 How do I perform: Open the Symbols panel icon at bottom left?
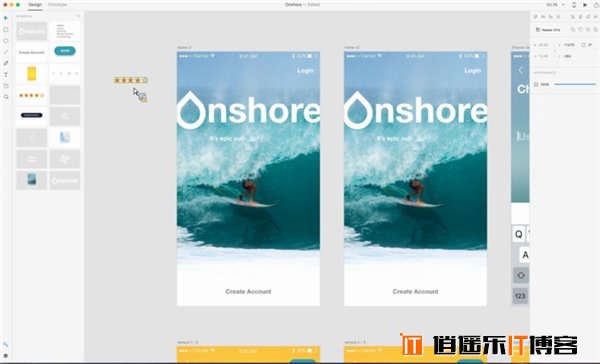[x=5, y=344]
